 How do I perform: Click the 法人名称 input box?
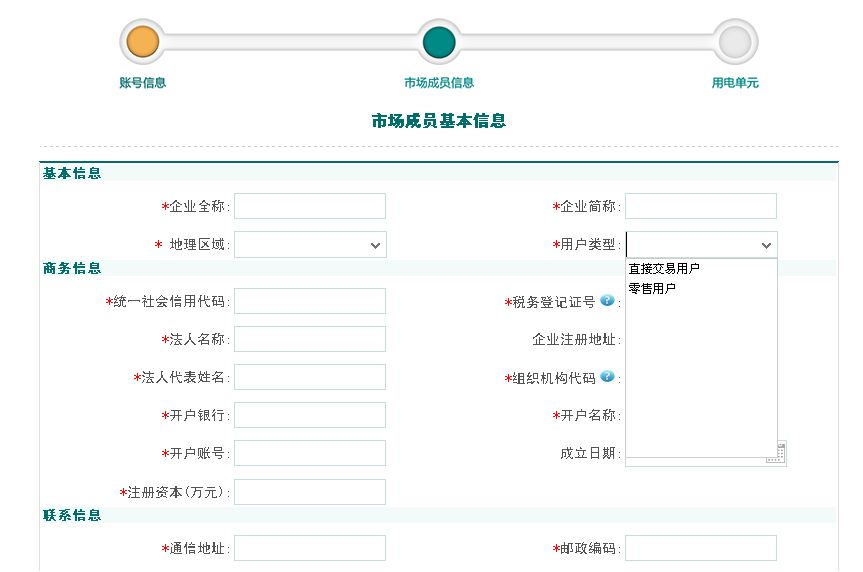(x=310, y=339)
